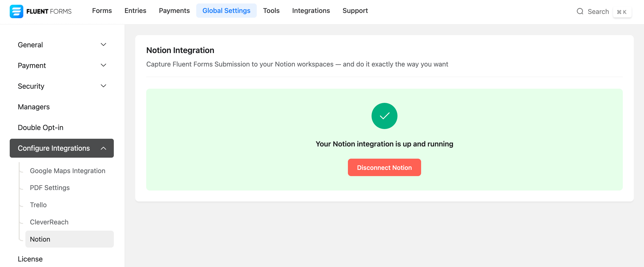Viewport: 644px width, 267px height.
Task: Switch to the Tools menu
Action: point(271,11)
